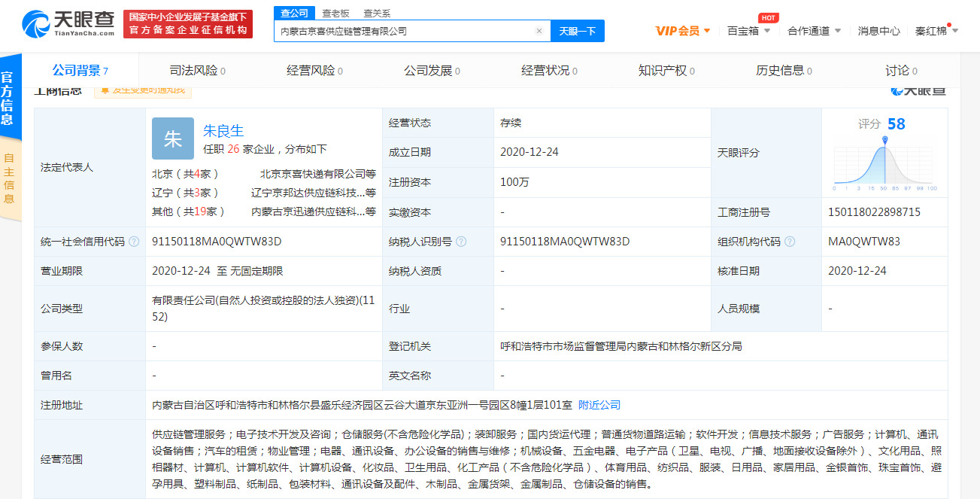Switch to 查老板 search tab
The width and height of the screenshot is (980, 499).
(x=335, y=13)
